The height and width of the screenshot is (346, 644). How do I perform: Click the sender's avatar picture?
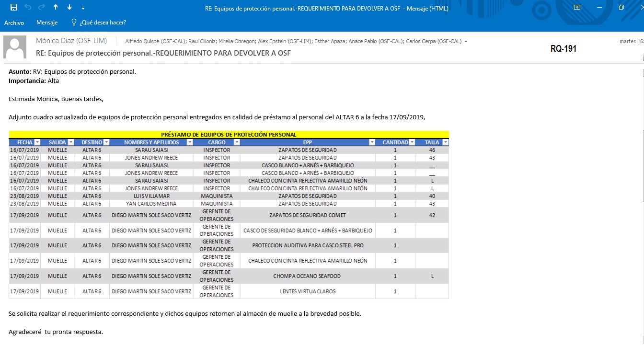[x=15, y=47]
